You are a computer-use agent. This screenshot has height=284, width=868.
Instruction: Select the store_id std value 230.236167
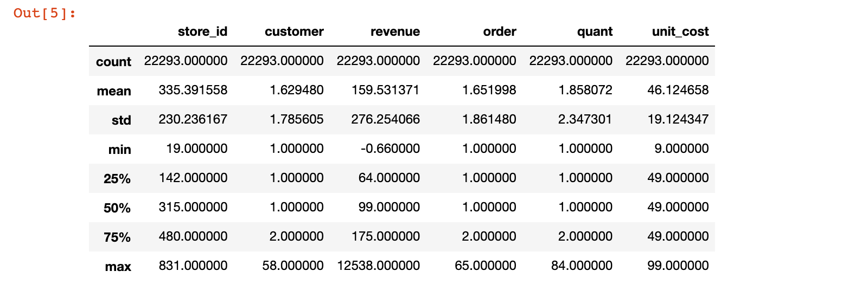coord(193,119)
